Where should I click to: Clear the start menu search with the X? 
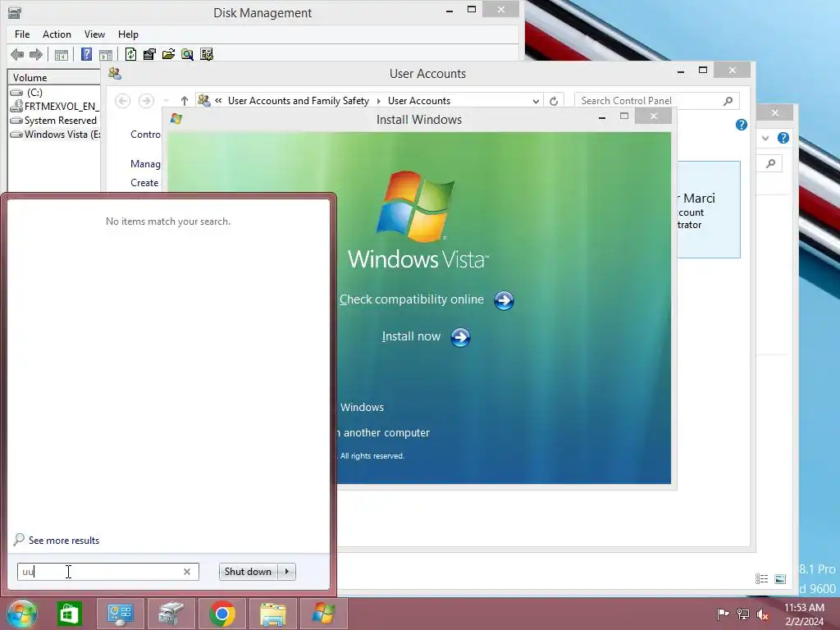[x=187, y=572]
